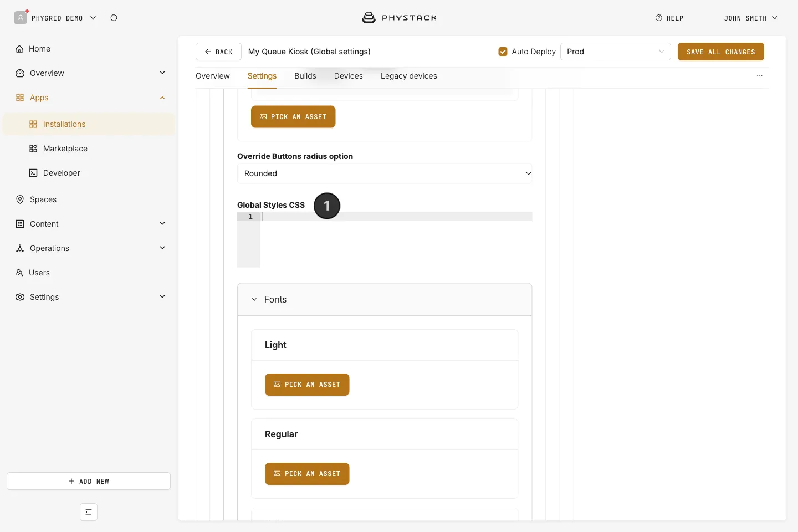Click the PhyGrid Demo tenant avatar
The image size is (798, 532).
click(x=21, y=18)
